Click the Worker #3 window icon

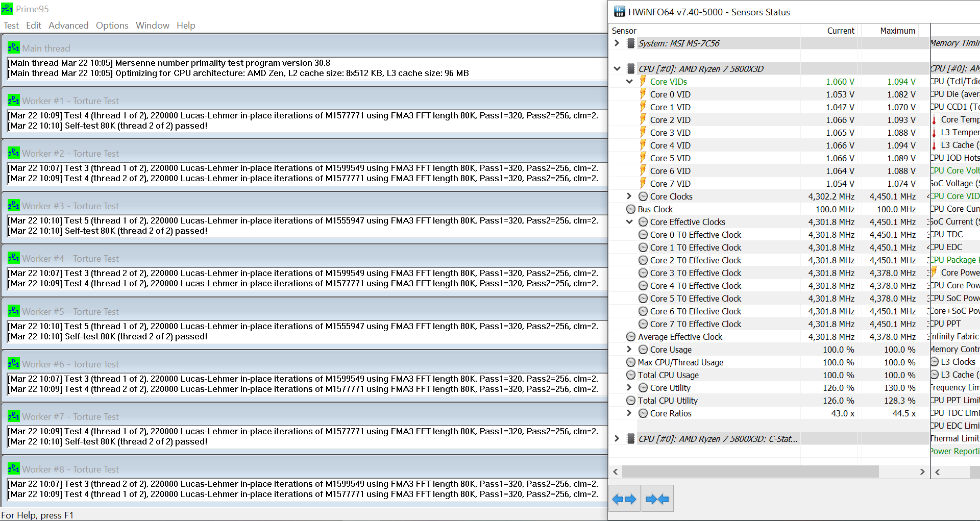click(14, 206)
